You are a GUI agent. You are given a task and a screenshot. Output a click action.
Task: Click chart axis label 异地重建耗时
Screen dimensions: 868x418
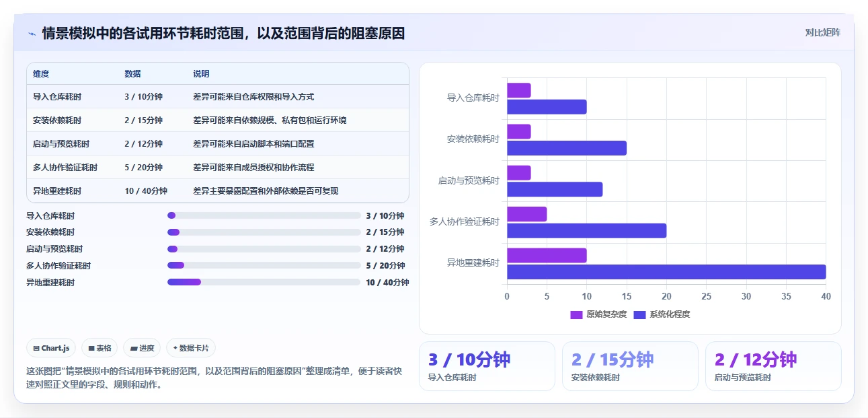[473, 263]
